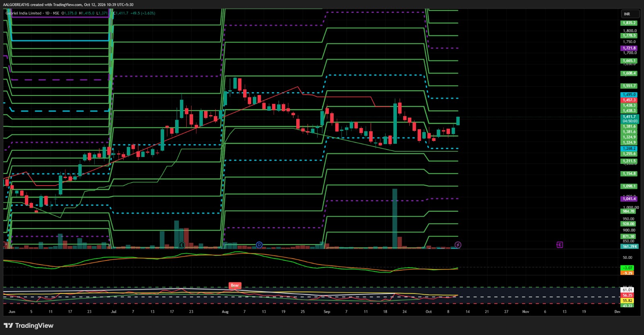Click the 161.39K volume label

pyautogui.click(x=630, y=246)
